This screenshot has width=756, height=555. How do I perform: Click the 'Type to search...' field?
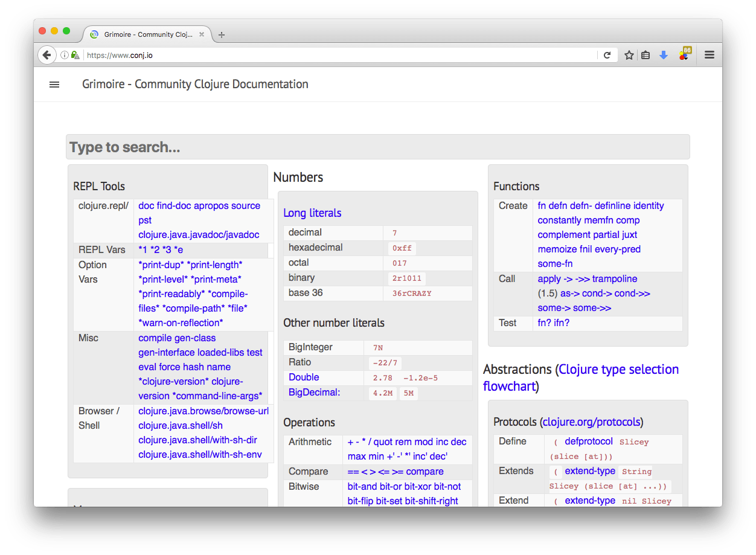(x=377, y=147)
